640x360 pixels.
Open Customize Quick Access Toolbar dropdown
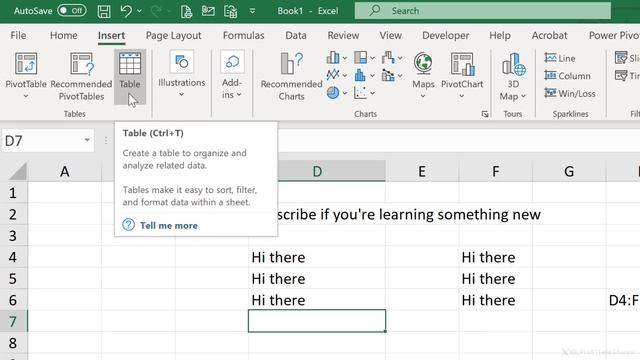[x=252, y=11]
